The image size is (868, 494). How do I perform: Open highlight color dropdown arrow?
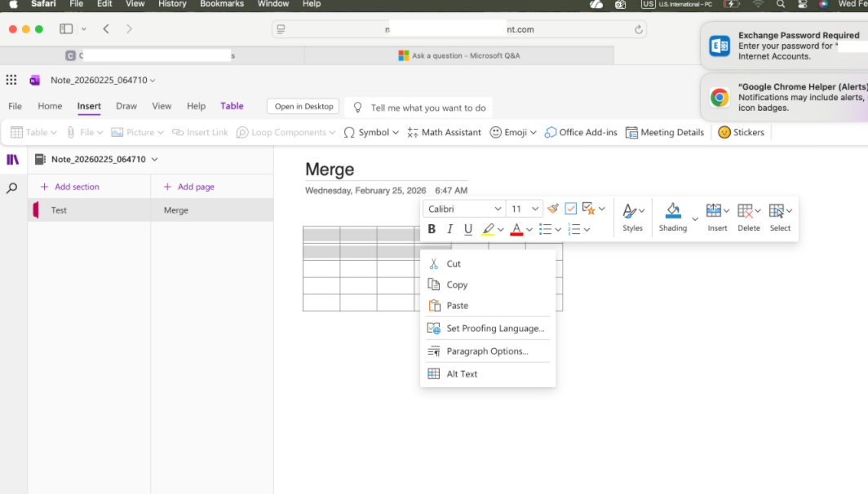coord(500,230)
